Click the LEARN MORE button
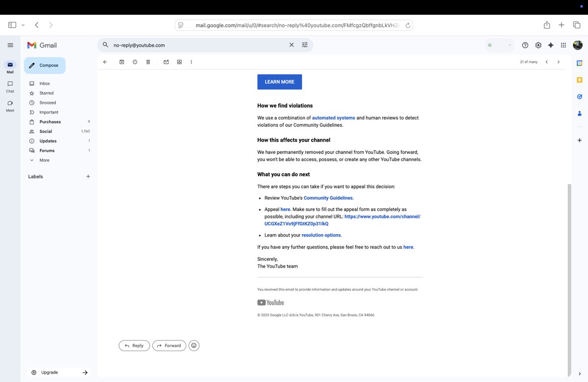 click(280, 82)
